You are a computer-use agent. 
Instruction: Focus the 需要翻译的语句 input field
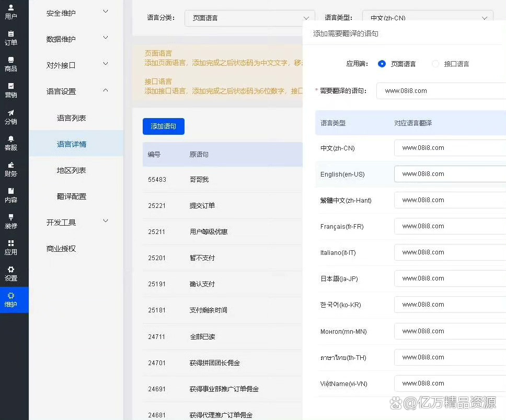point(441,91)
